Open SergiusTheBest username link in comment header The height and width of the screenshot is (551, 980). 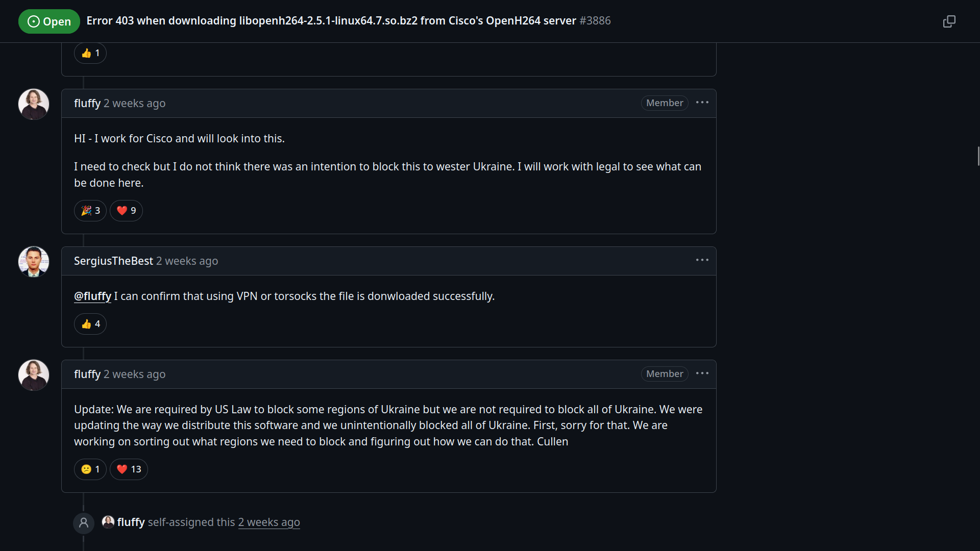(113, 261)
